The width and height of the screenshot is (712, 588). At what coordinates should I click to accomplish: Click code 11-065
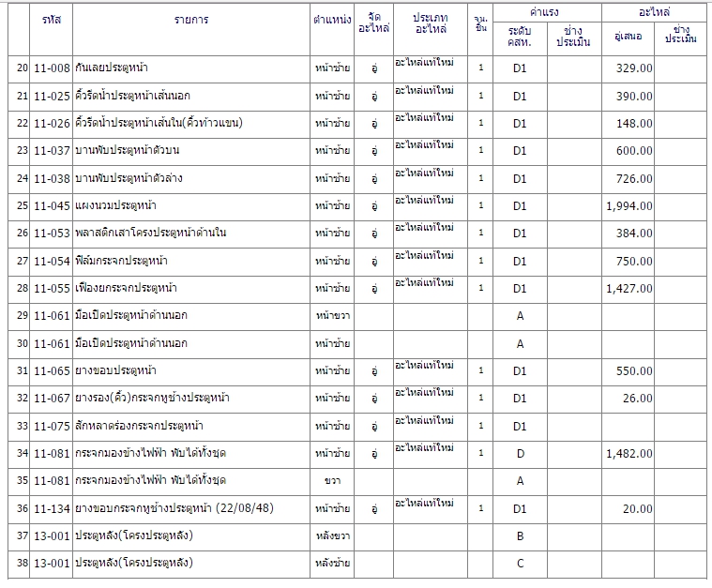click(52, 371)
